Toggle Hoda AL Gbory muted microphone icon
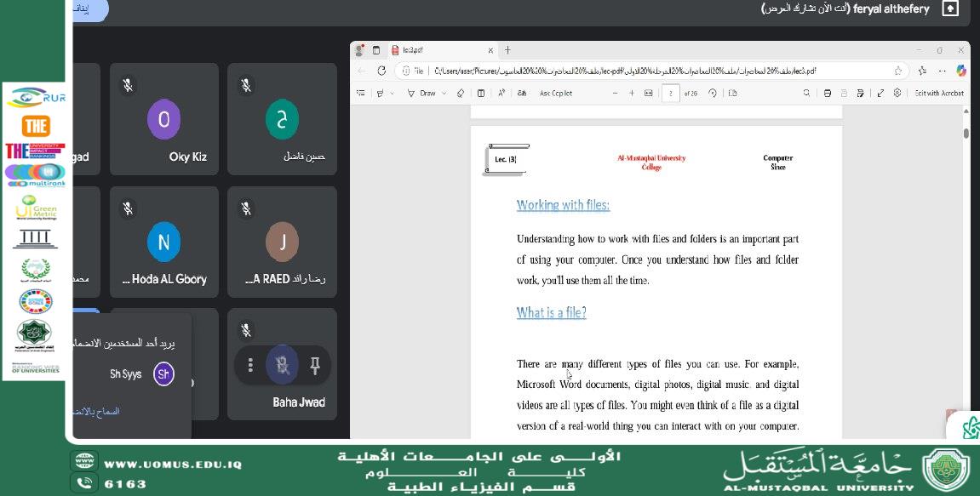 tap(128, 208)
